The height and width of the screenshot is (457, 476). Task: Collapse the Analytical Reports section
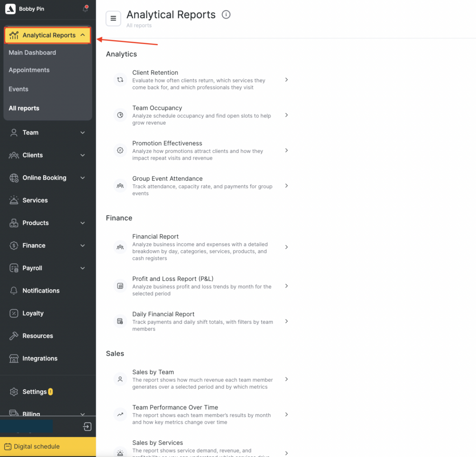[x=82, y=35]
